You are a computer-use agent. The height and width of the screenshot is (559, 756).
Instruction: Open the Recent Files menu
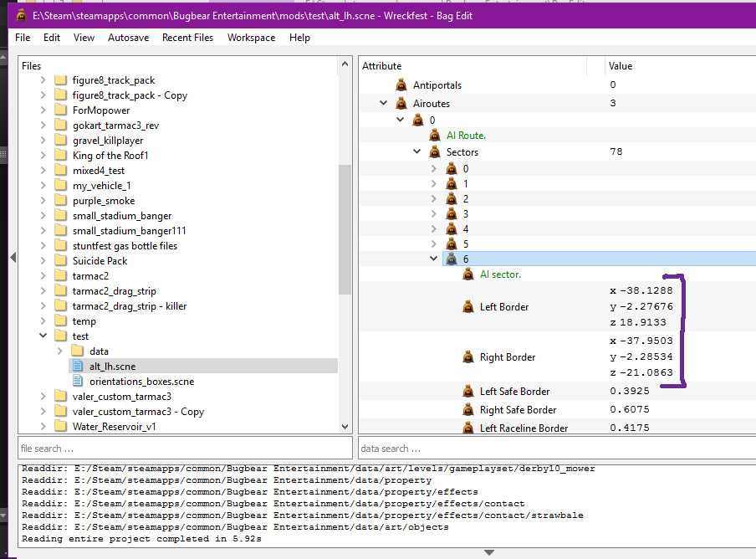click(187, 38)
